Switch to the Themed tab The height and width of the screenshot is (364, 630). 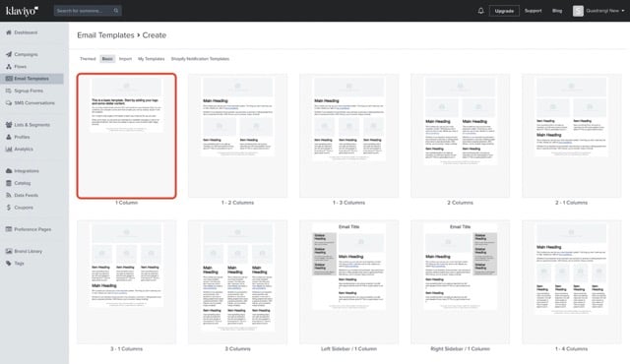(x=88, y=59)
